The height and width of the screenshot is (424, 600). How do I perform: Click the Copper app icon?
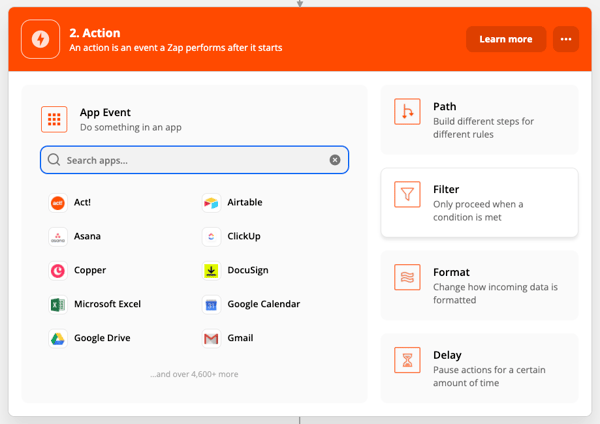click(x=58, y=271)
